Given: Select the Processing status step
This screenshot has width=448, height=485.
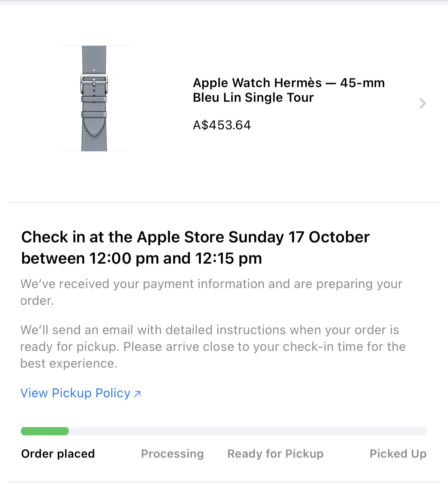Looking at the screenshot, I should pos(172,454).
